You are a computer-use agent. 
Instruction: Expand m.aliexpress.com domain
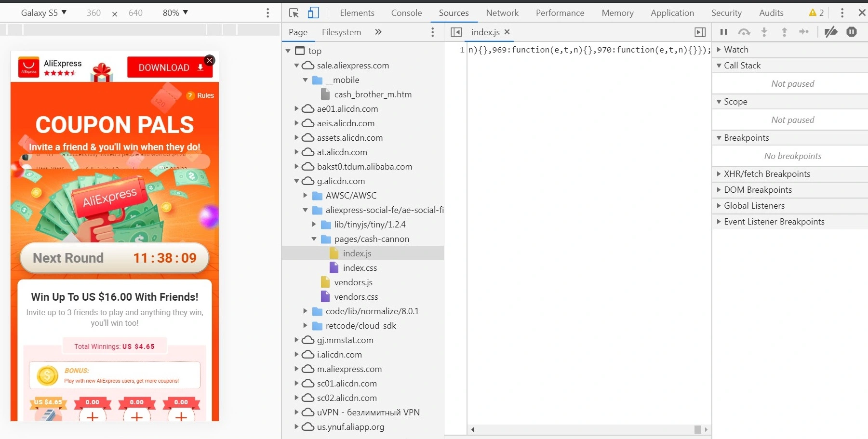(297, 369)
